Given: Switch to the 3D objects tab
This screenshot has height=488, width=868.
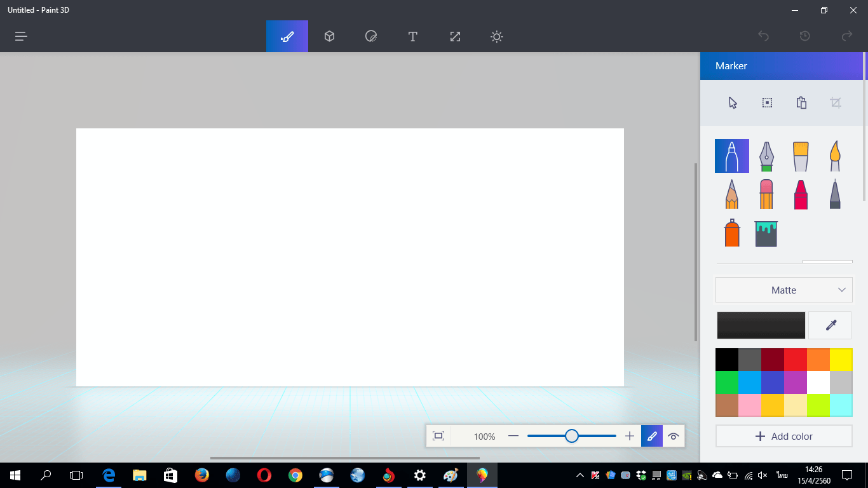Looking at the screenshot, I should pyautogui.click(x=329, y=36).
